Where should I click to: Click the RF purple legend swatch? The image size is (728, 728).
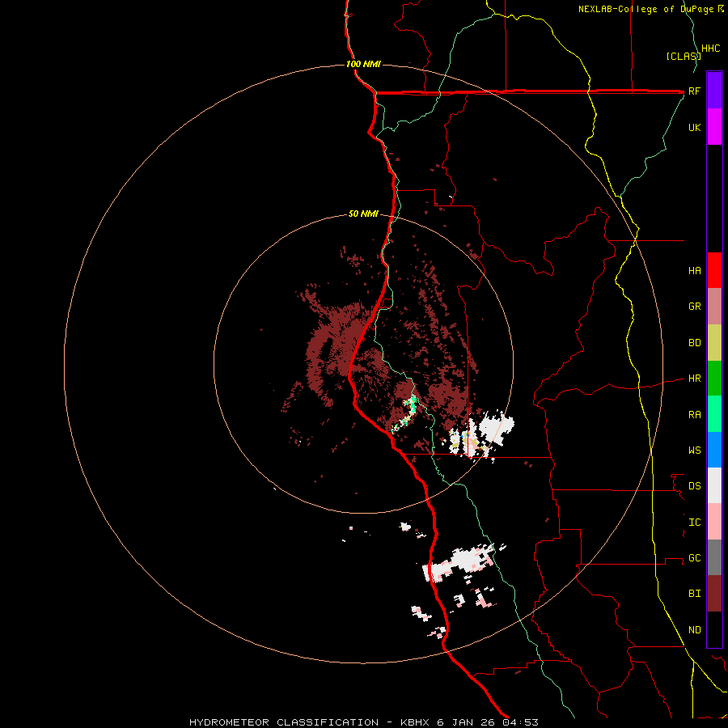pyautogui.click(x=714, y=91)
